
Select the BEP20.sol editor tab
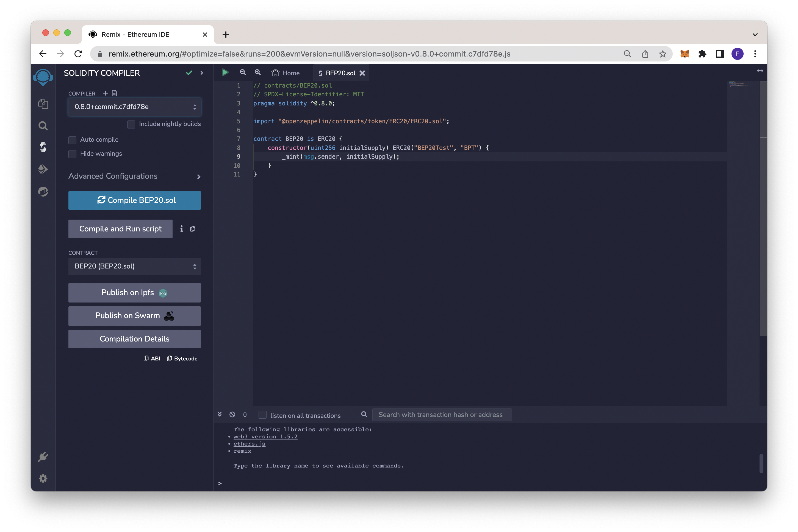340,73
